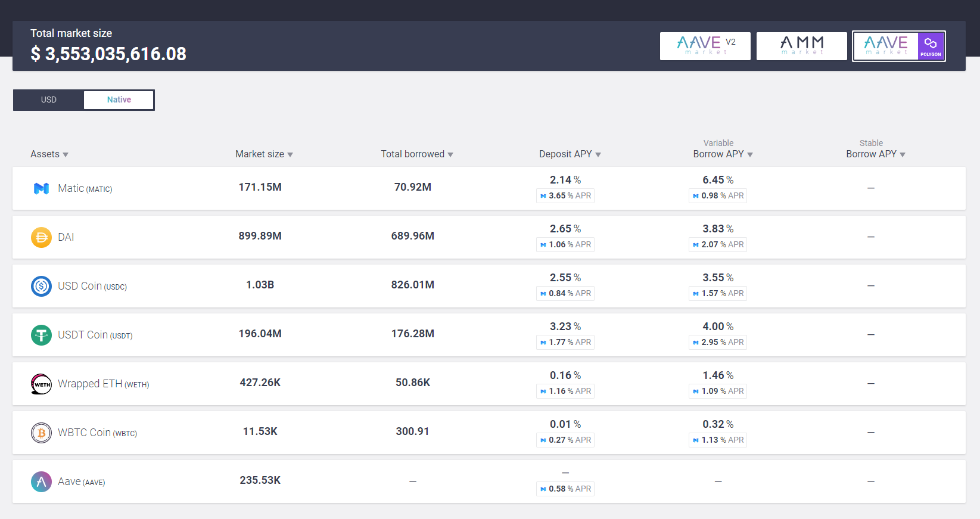This screenshot has height=519, width=980.
Task: Select the AMM market tab
Action: tap(801, 46)
